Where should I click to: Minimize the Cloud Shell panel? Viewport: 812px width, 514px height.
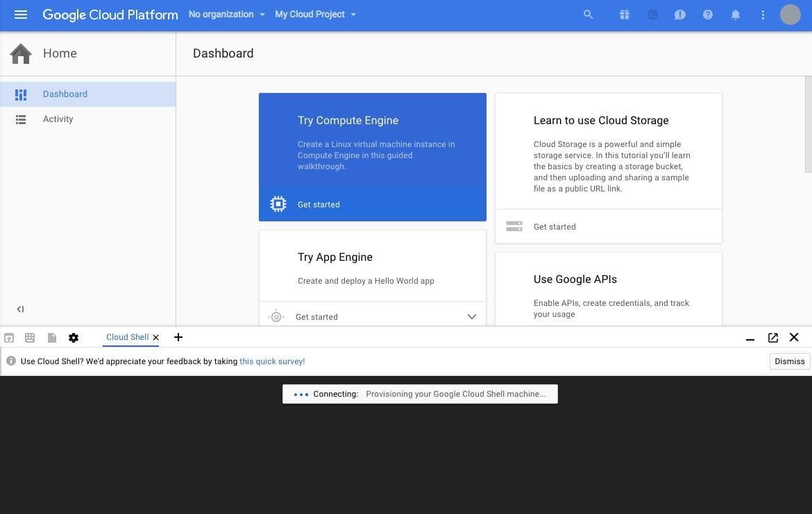pyautogui.click(x=750, y=339)
